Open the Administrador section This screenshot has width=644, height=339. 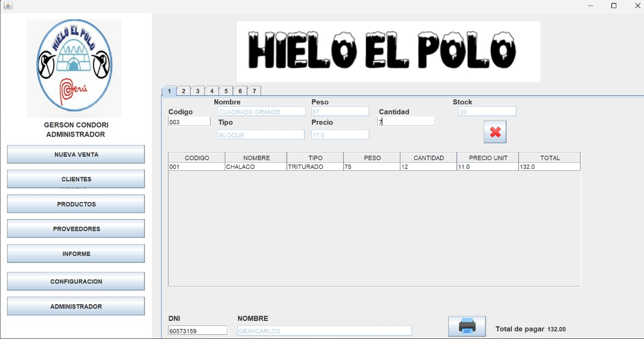tap(76, 306)
